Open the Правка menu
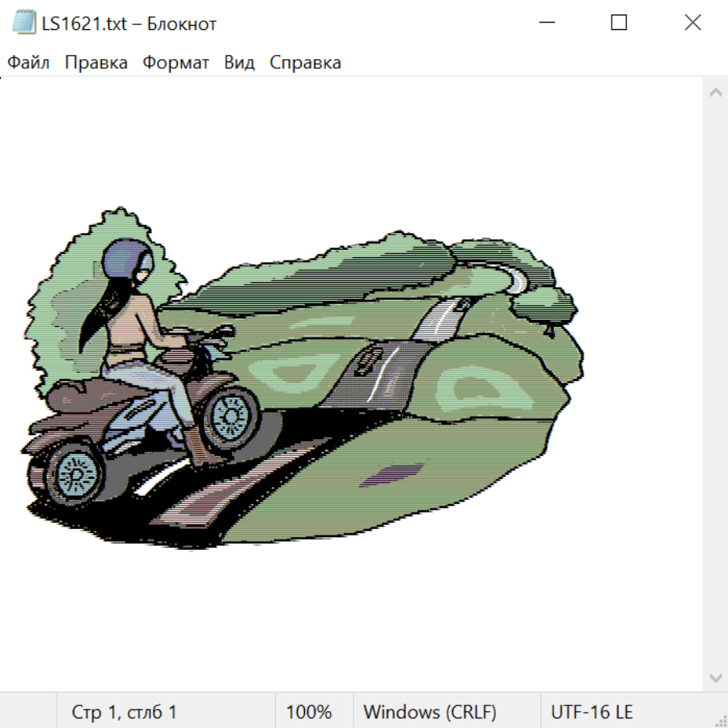728x728 pixels. [x=95, y=63]
